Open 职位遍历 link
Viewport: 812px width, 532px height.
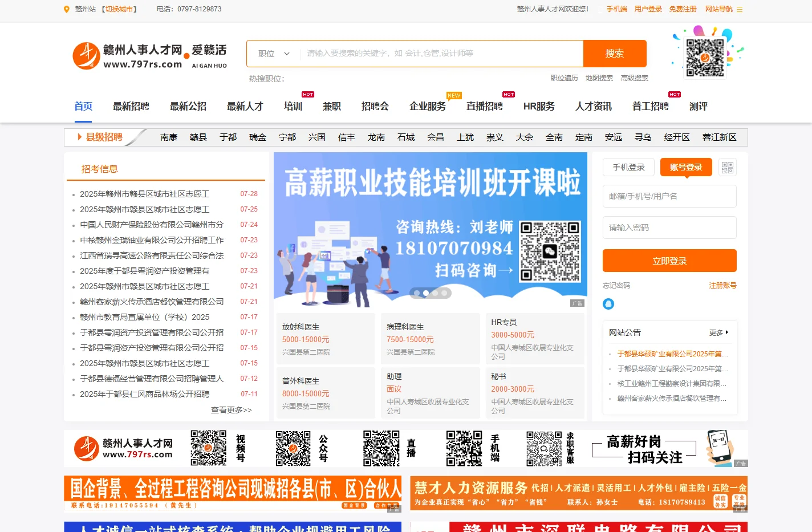(565, 78)
